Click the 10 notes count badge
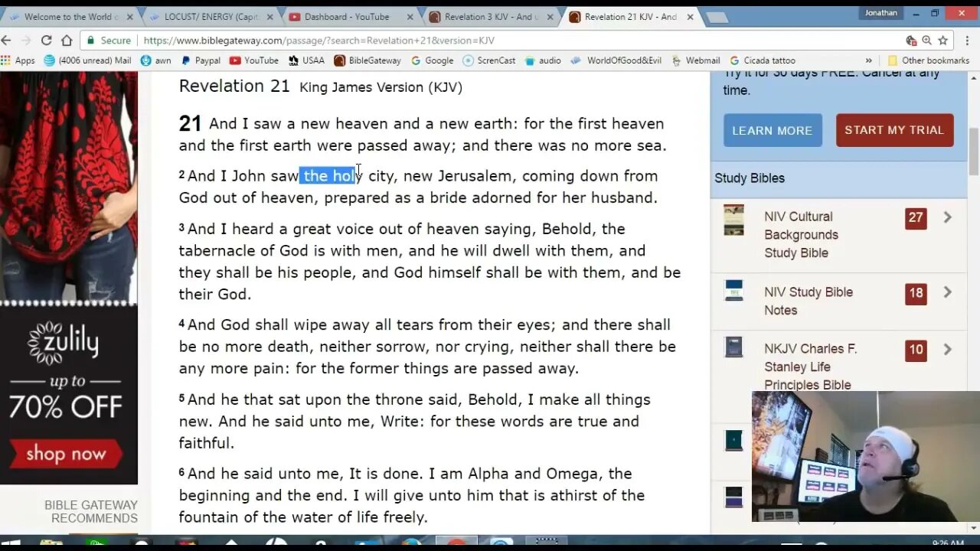980x551 pixels. tap(916, 350)
